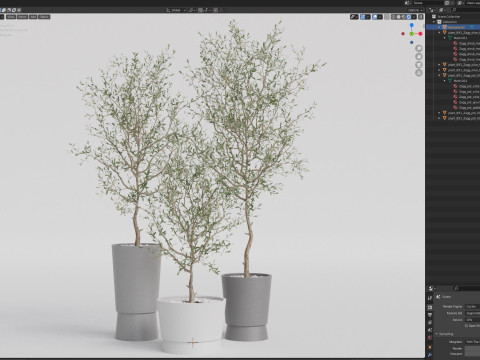Open the Tool properties tab
480x360 pixels.
[x=430, y=298]
